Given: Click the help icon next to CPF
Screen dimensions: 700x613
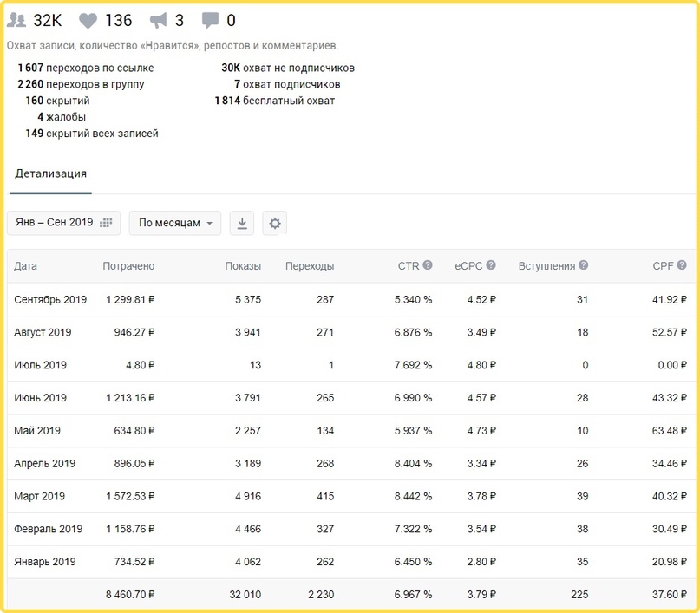Looking at the screenshot, I should click(682, 265).
